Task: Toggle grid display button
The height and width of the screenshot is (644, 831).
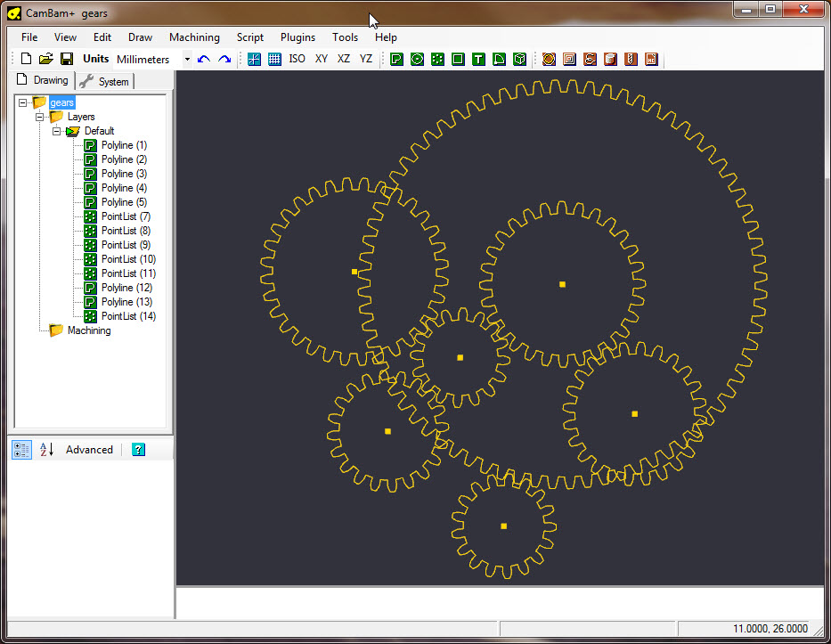Action: (x=275, y=59)
